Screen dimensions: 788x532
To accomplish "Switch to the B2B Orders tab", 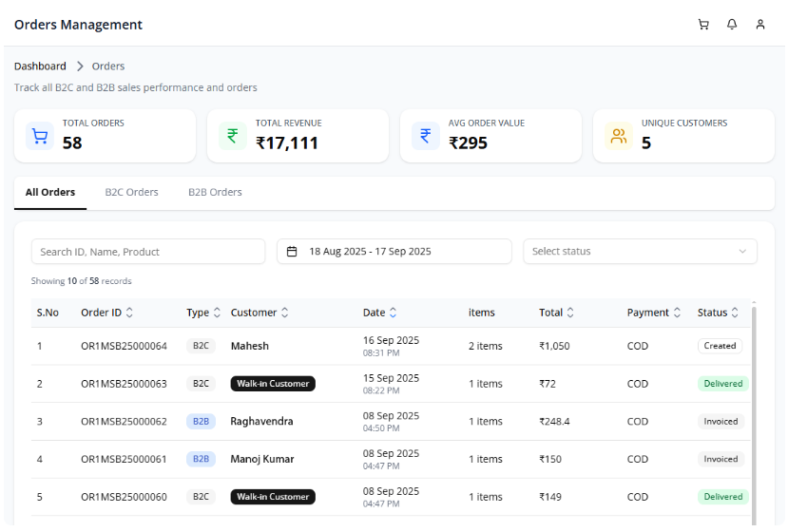I will pyautogui.click(x=215, y=192).
